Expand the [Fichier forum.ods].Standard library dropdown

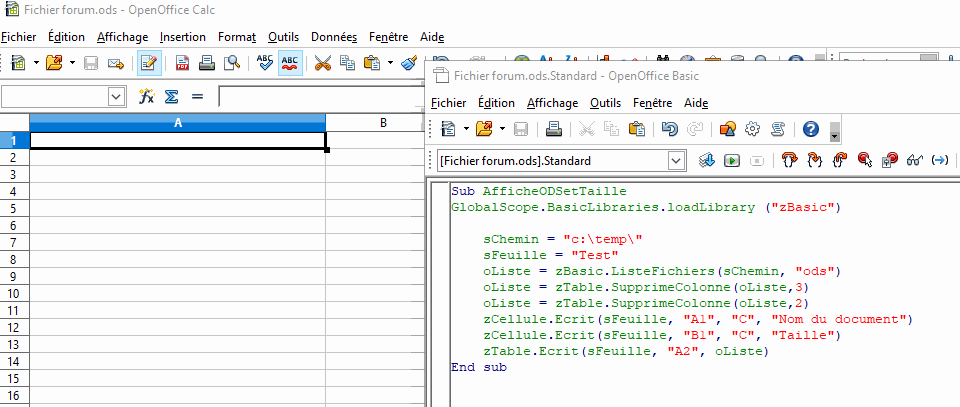click(676, 161)
